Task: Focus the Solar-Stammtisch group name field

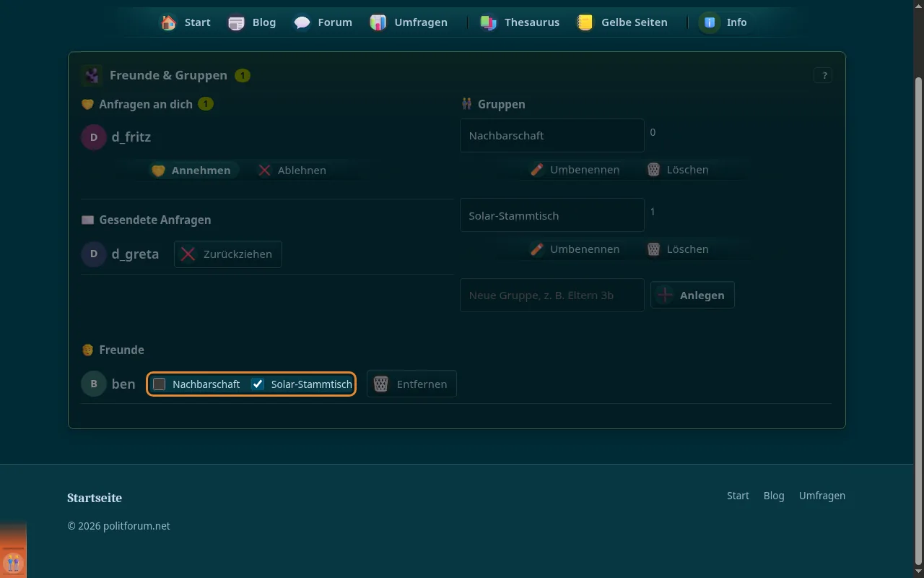Action: [x=552, y=215]
